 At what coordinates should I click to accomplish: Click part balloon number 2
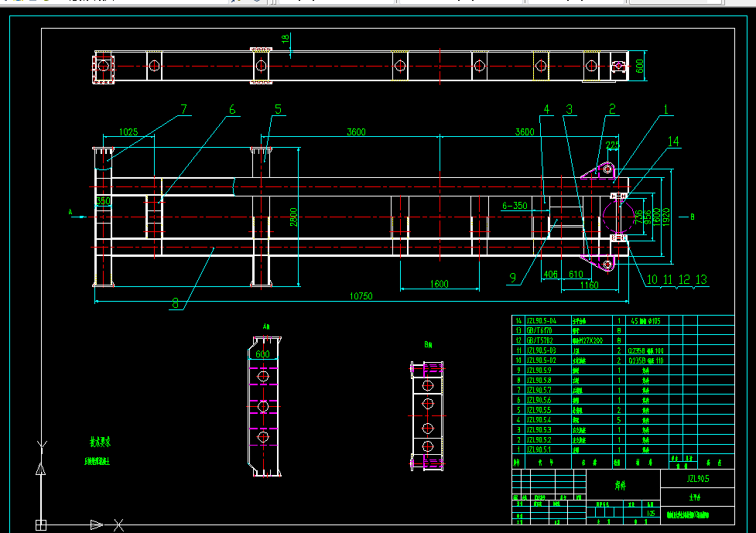click(612, 109)
